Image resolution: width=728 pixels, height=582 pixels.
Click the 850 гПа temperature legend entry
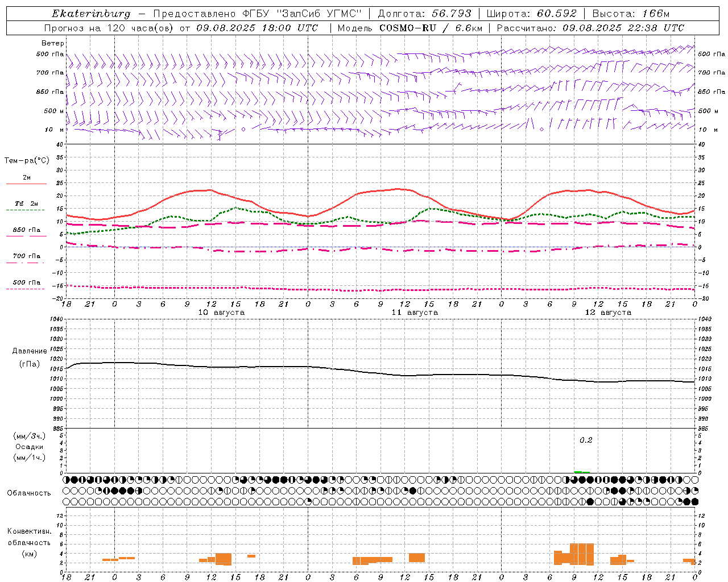pos(27,230)
